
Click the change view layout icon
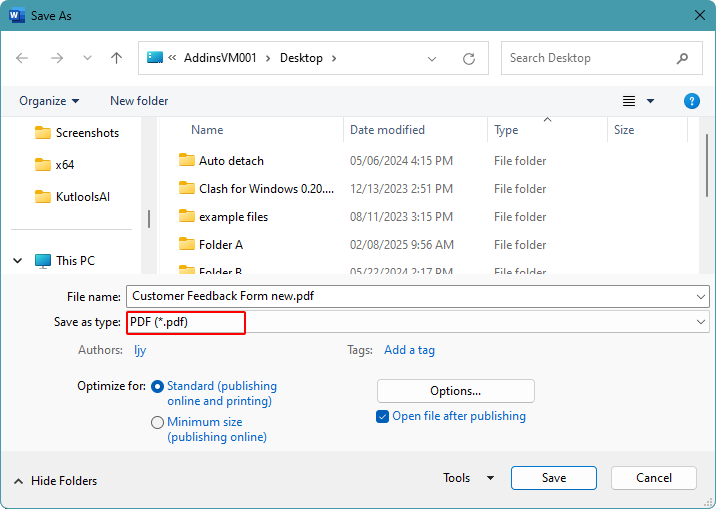pos(630,101)
